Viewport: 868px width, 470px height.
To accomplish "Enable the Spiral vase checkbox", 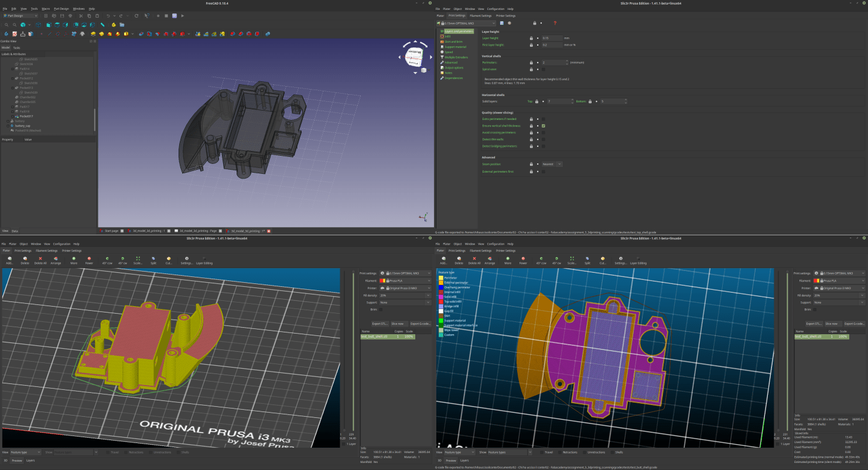I will [543, 69].
